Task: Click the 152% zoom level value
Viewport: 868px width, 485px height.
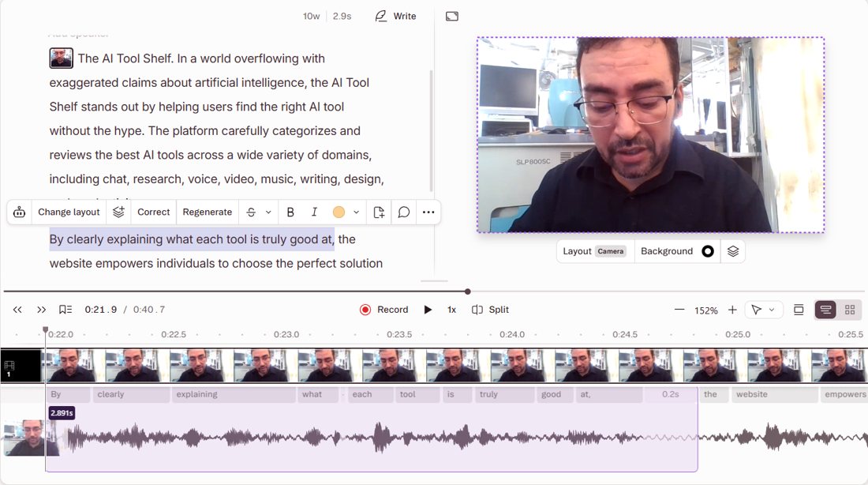Action: tap(705, 310)
